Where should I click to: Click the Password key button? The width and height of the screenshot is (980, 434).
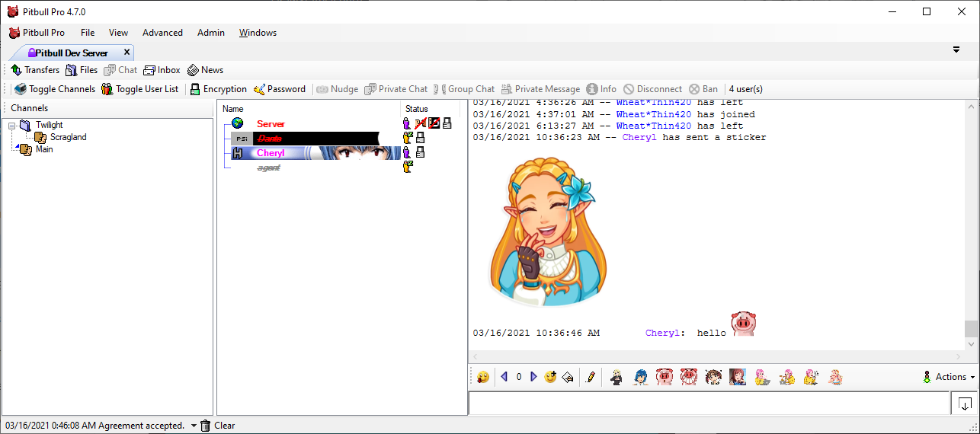click(x=280, y=89)
